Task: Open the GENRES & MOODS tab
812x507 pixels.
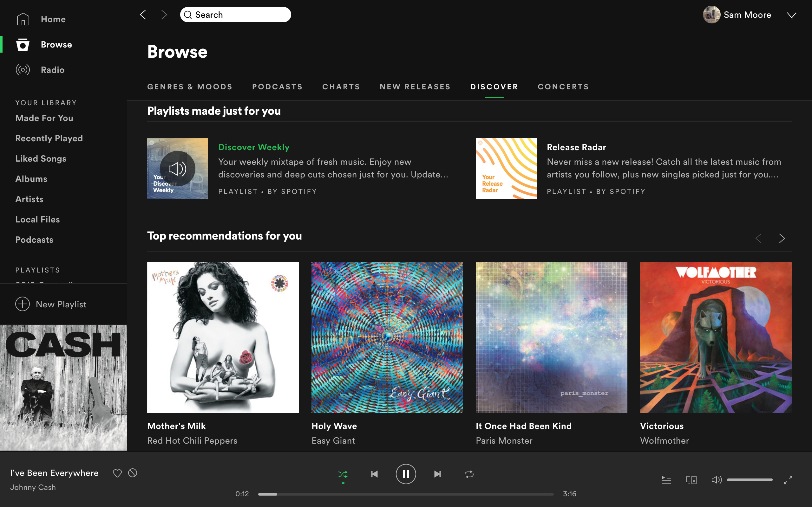Action: 190,87
